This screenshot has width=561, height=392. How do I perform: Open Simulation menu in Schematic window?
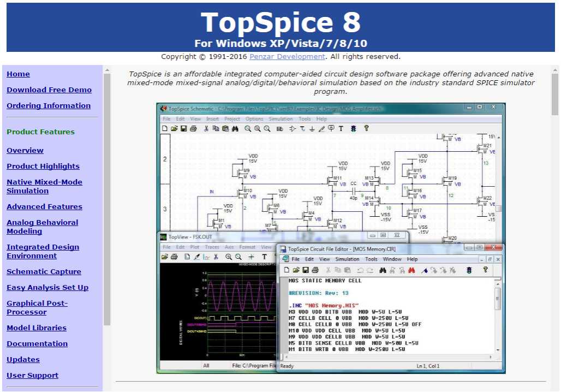pos(280,119)
